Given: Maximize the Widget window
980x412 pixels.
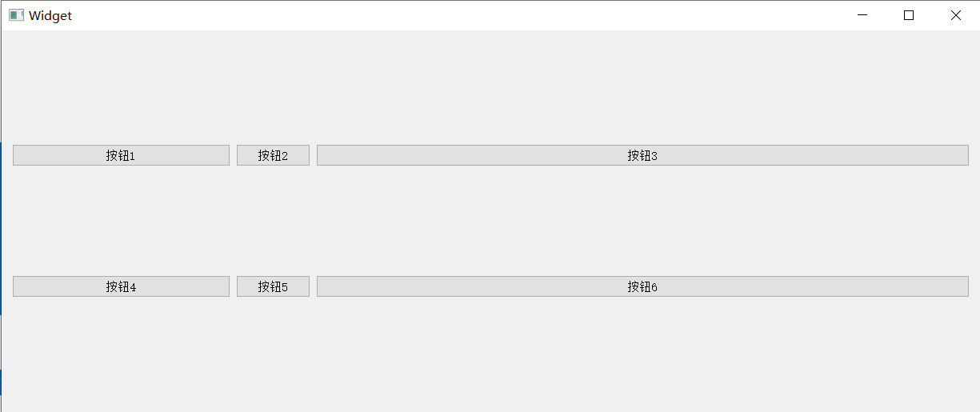Looking at the screenshot, I should point(909,15).
